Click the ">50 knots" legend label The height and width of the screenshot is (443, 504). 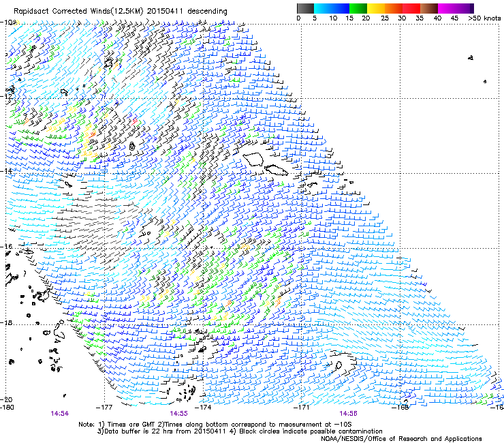484,18
